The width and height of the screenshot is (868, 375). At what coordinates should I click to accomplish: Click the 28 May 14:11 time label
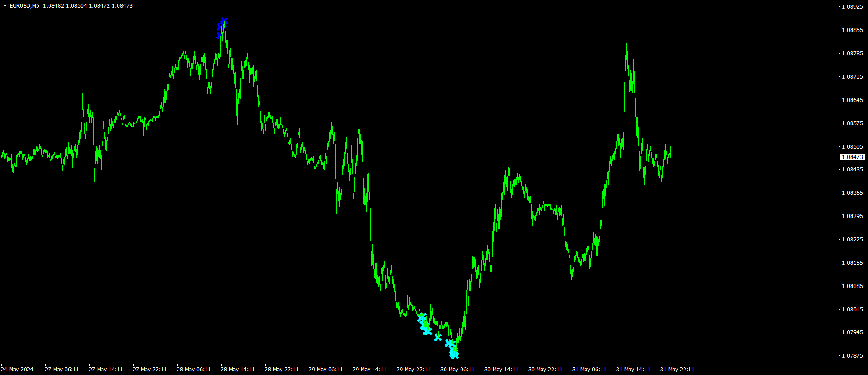coord(238,370)
